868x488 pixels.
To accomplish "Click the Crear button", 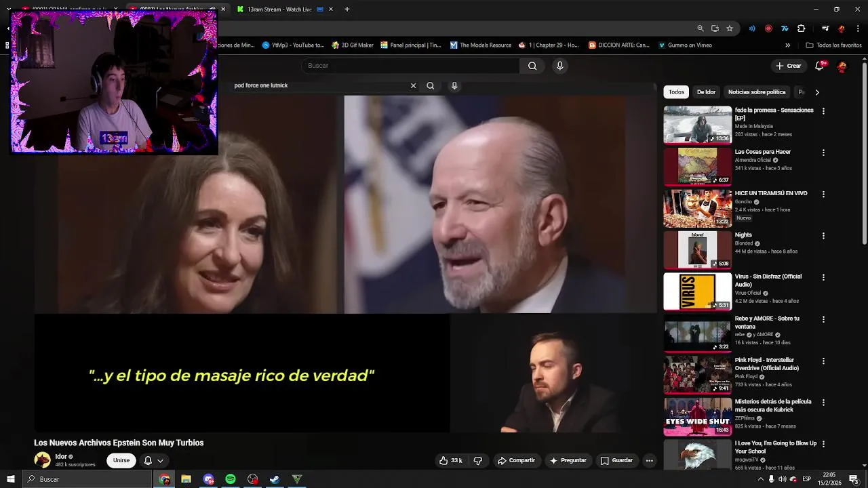I will (789, 66).
